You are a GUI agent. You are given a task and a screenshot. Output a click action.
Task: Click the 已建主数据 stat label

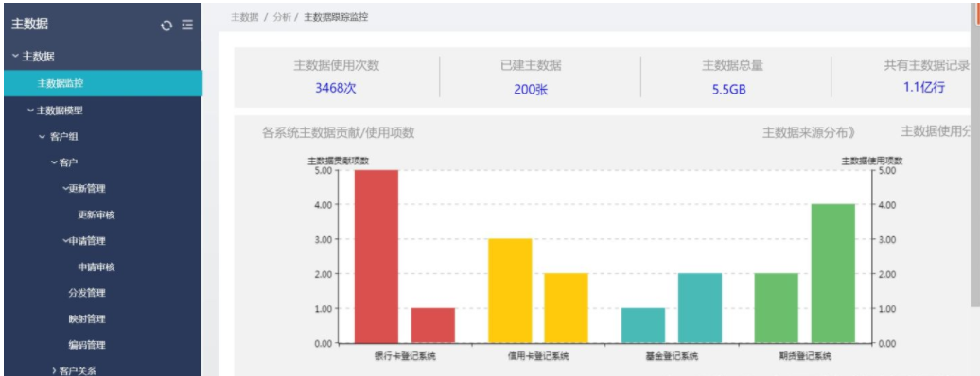coord(531,65)
